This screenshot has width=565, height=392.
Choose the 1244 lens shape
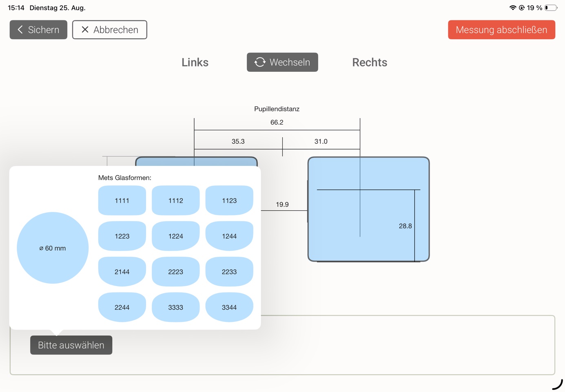(x=229, y=236)
